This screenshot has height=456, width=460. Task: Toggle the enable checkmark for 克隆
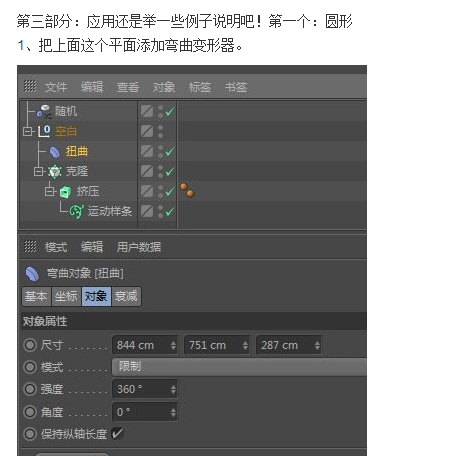(170, 171)
